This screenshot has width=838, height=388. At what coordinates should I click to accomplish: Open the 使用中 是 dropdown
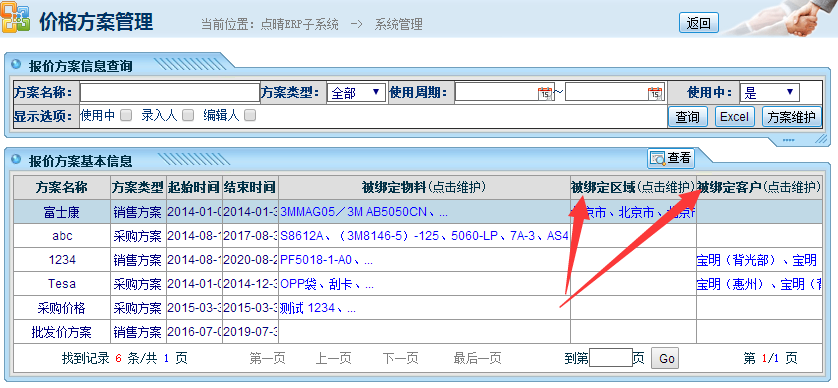coord(770,92)
